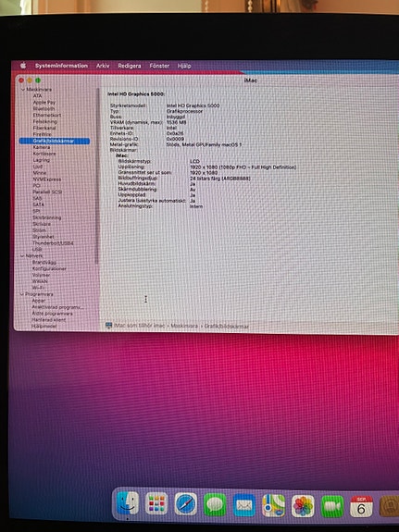Select highlighted Grafik/bildskärmar sidebar row
This screenshot has width=399, height=532.
pos(55,141)
